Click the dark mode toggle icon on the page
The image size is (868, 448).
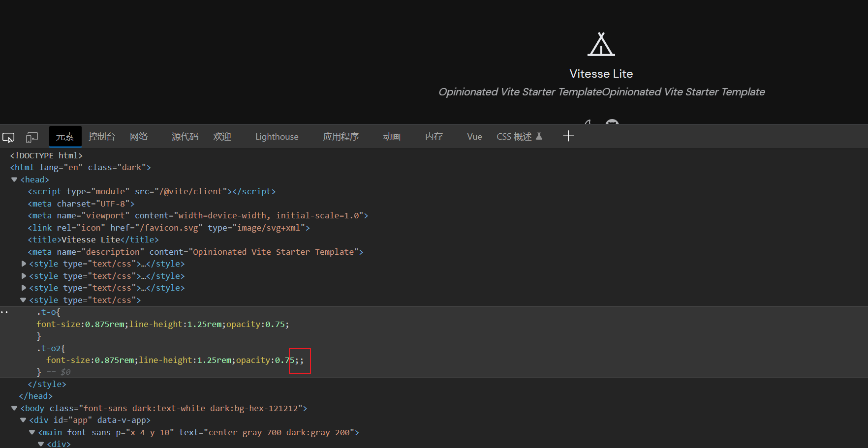pyautogui.click(x=588, y=124)
